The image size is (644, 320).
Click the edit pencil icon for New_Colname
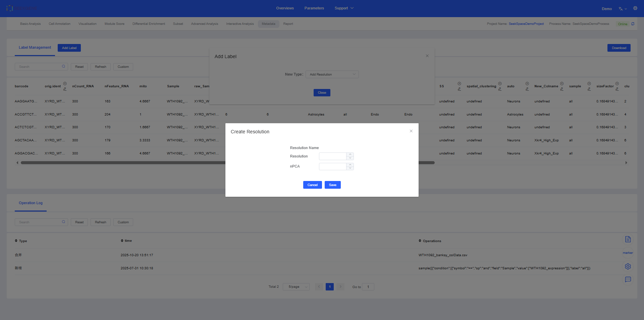coord(561,89)
